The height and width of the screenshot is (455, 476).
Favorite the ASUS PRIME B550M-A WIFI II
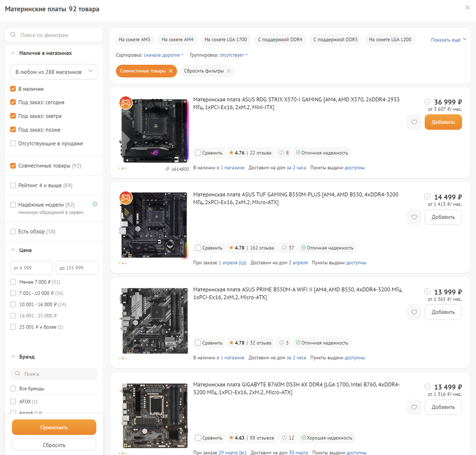[414, 312]
